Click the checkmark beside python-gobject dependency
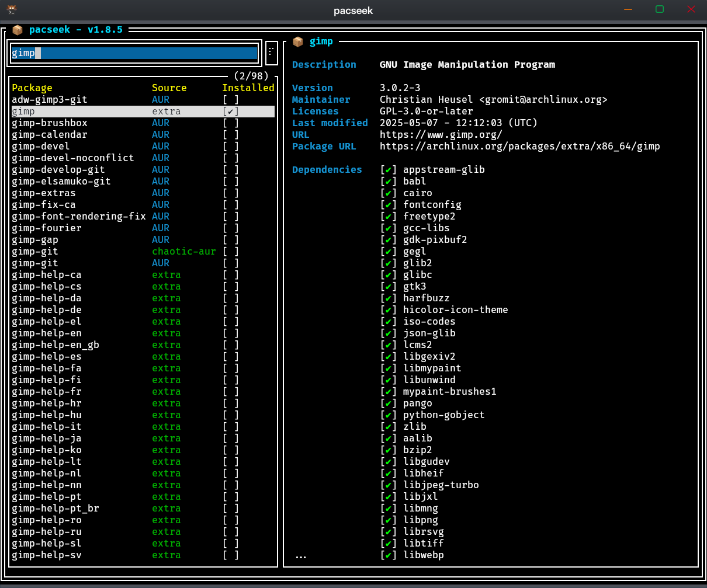Image resolution: width=707 pixels, height=588 pixels. coord(388,415)
